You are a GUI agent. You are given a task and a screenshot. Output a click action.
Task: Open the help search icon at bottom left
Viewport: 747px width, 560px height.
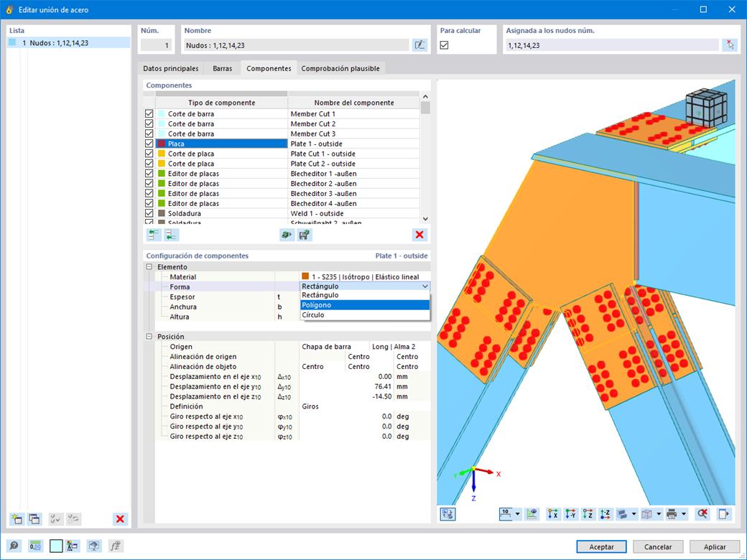click(x=14, y=546)
